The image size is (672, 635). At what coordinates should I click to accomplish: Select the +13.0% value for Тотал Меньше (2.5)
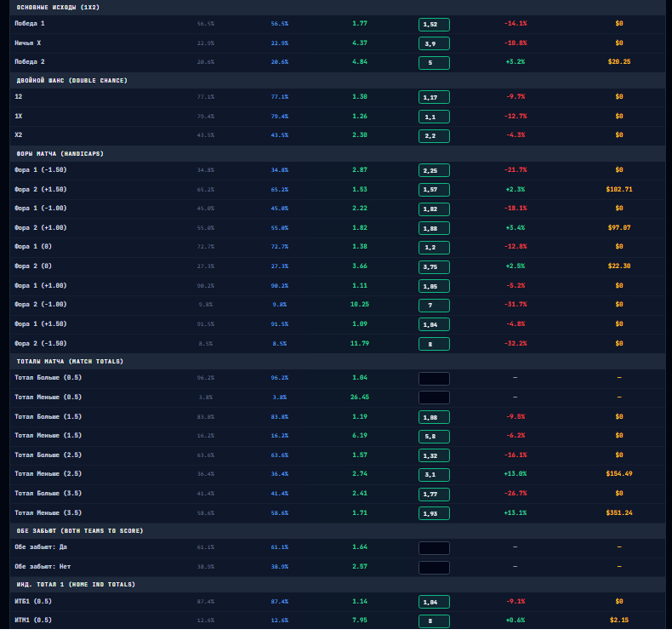coord(515,474)
